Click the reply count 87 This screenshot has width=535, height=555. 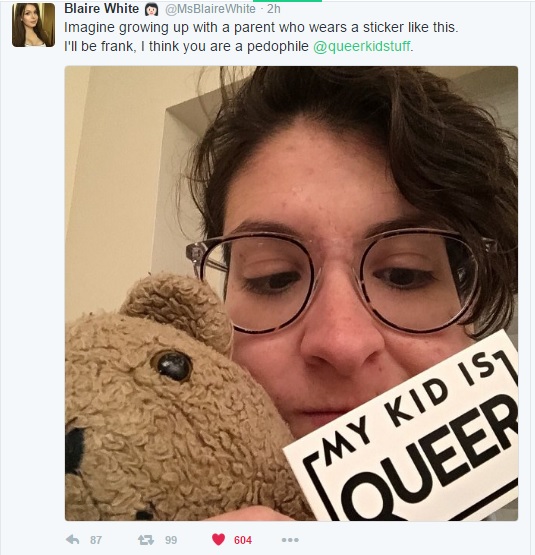point(96,540)
